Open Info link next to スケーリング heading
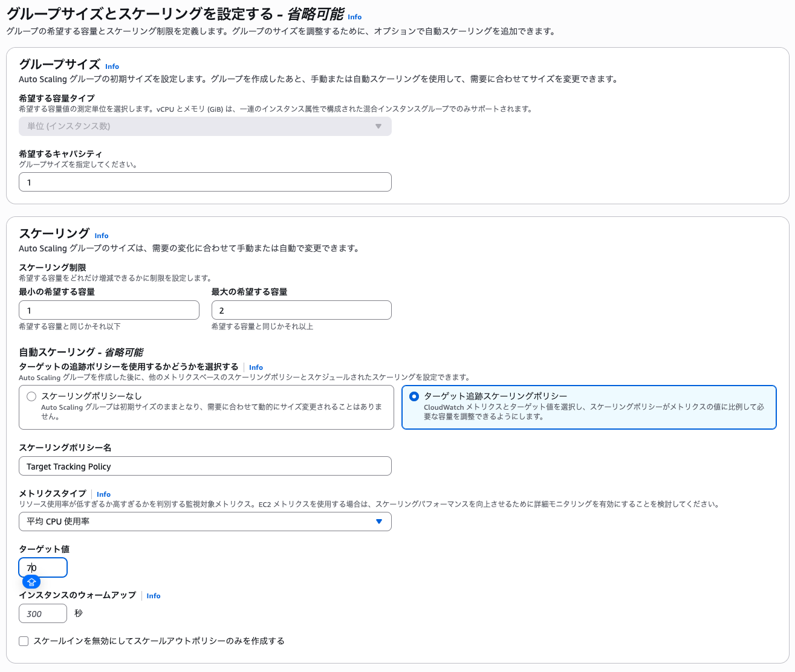Image resolution: width=795 pixels, height=672 pixels. tap(102, 236)
